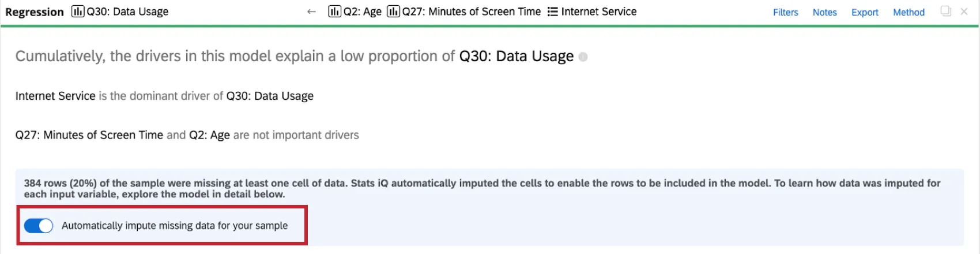Click the Regression card title

(x=35, y=12)
